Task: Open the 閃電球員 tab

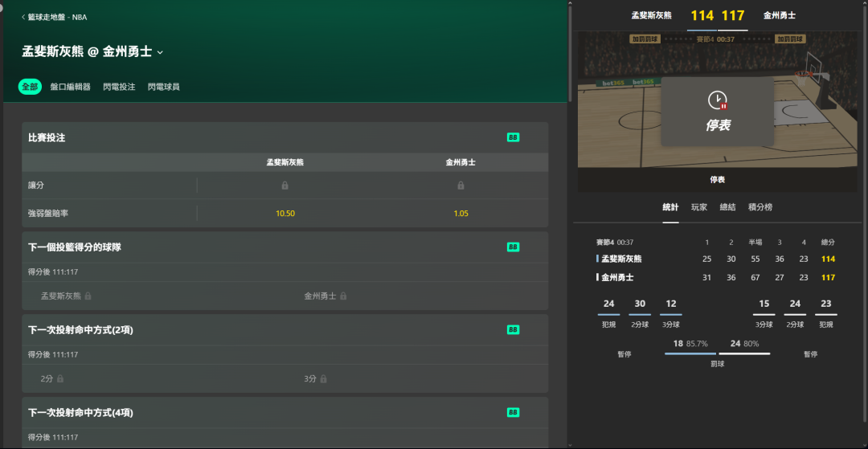Action: [164, 87]
